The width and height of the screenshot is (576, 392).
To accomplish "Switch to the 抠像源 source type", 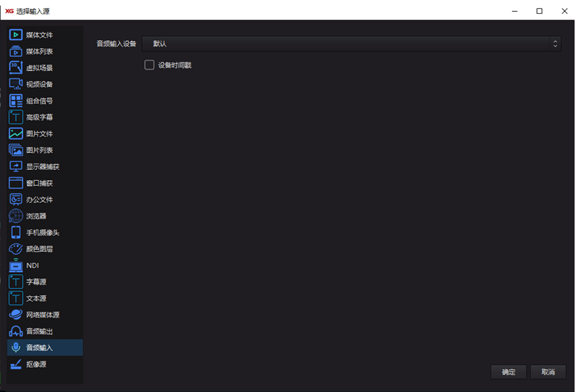I will point(45,364).
